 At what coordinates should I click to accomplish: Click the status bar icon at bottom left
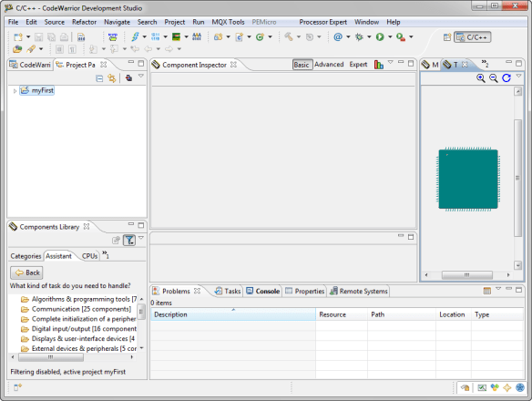17,386
